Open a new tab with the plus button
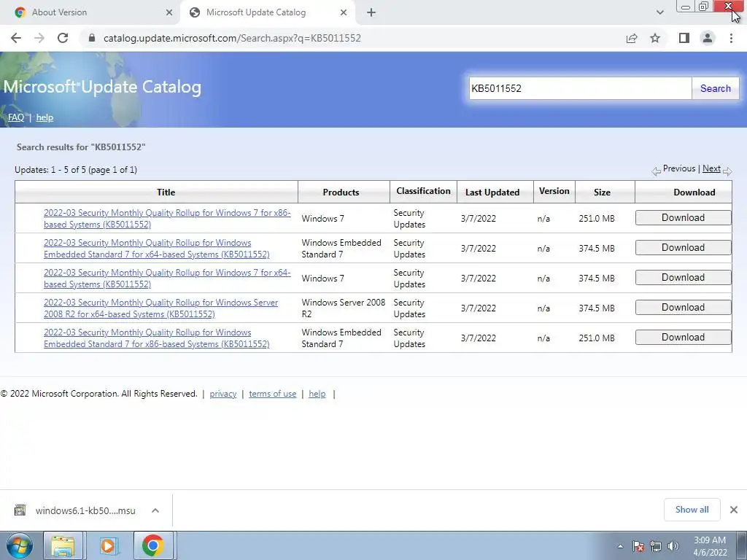 [x=371, y=12]
